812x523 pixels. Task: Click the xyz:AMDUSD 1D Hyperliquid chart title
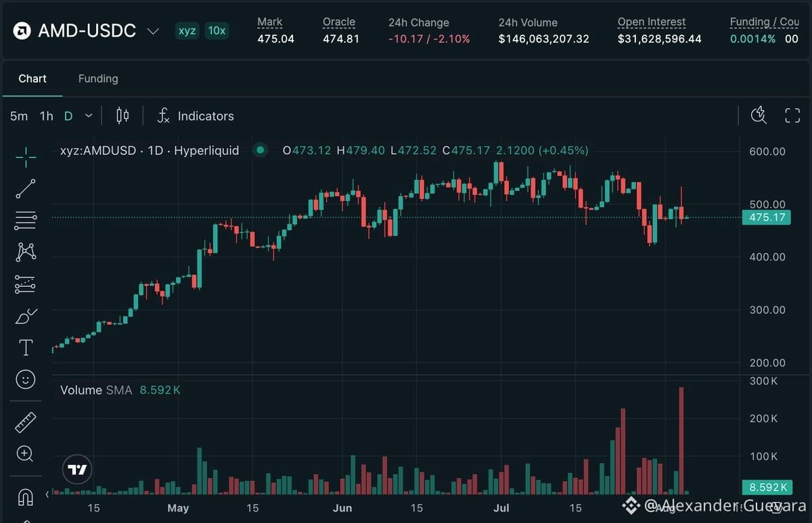(150, 150)
